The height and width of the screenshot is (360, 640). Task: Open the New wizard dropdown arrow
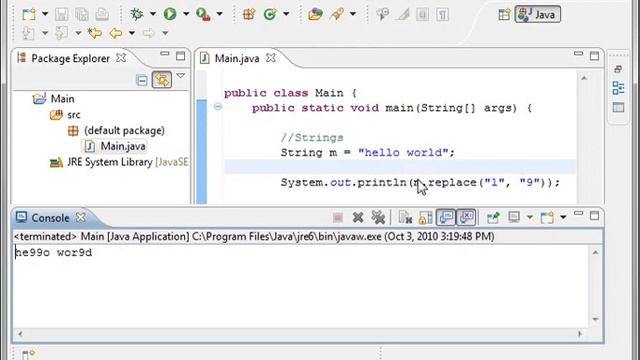pyautogui.click(x=45, y=14)
